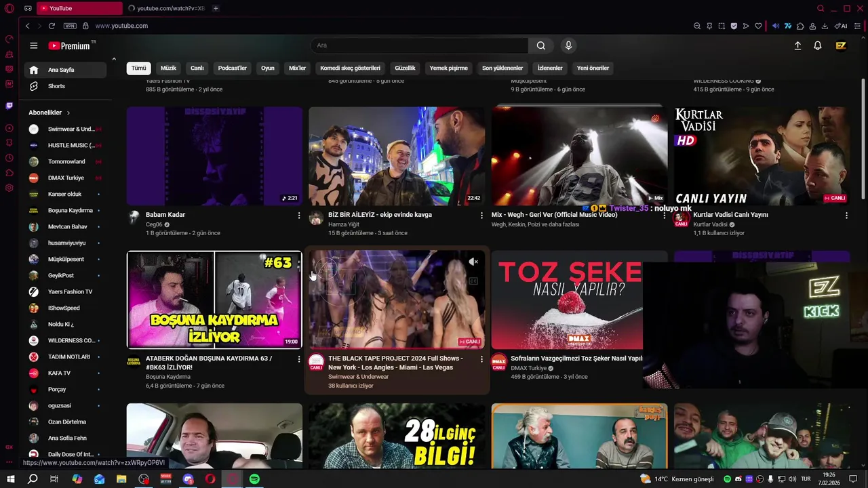Screen dimensions: 868x488
Task: Open Easy setup menu icon
Action: pyautogui.click(x=858, y=26)
